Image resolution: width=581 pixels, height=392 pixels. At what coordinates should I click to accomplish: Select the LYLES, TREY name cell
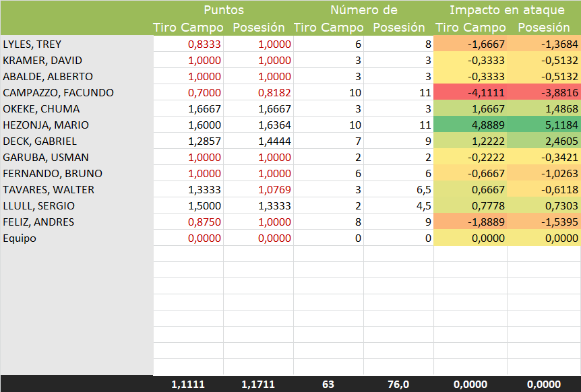pyautogui.click(x=32, y=44)
